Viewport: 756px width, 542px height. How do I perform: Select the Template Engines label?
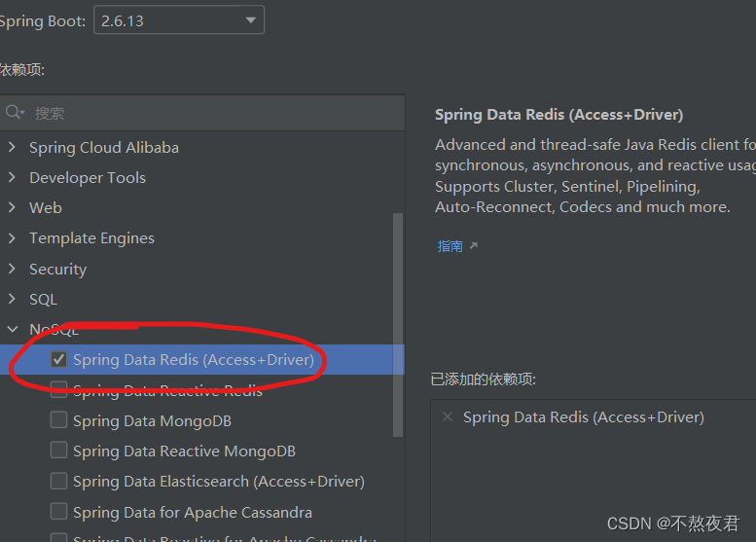click(x=91, y=238)
